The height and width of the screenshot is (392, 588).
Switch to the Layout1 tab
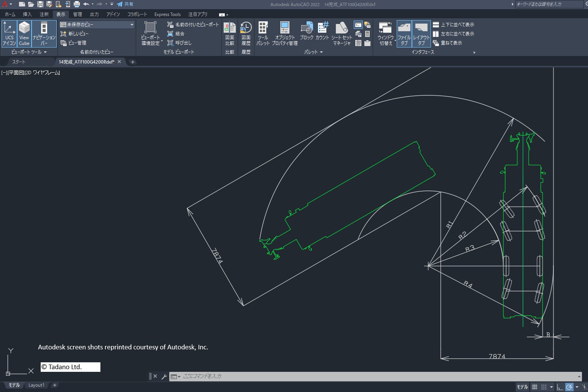point(37,385)
